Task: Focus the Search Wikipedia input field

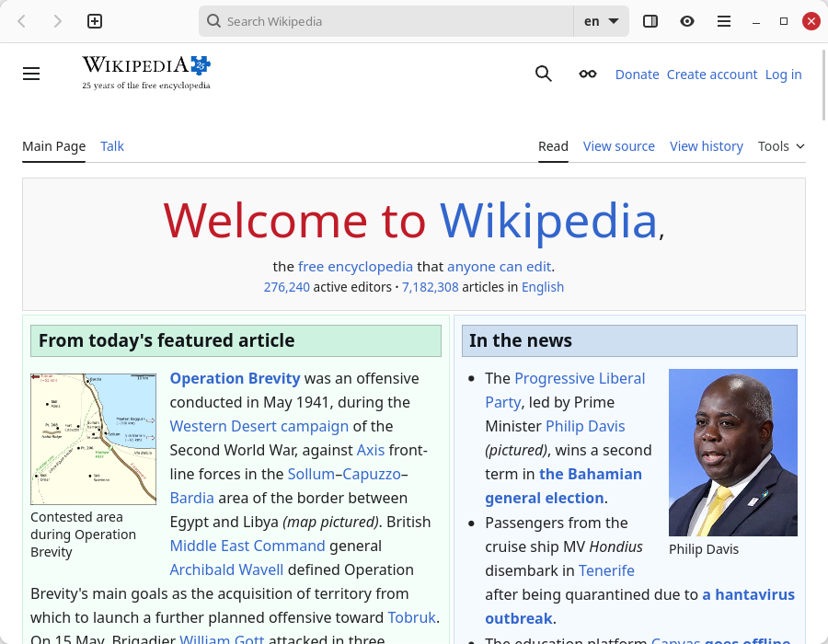Action: click(x=385, y=21)
